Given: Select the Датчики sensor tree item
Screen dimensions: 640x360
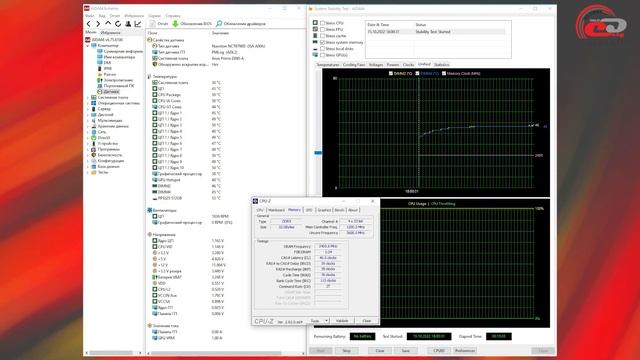Looking at the screenshot, I should [108, 91].
